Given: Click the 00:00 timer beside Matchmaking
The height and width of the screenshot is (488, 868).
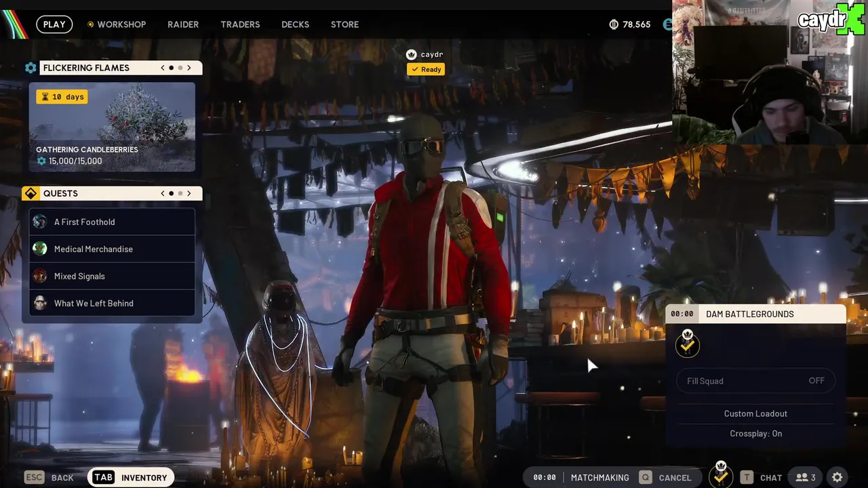Looking at the screenshot, I should [545, 478].
